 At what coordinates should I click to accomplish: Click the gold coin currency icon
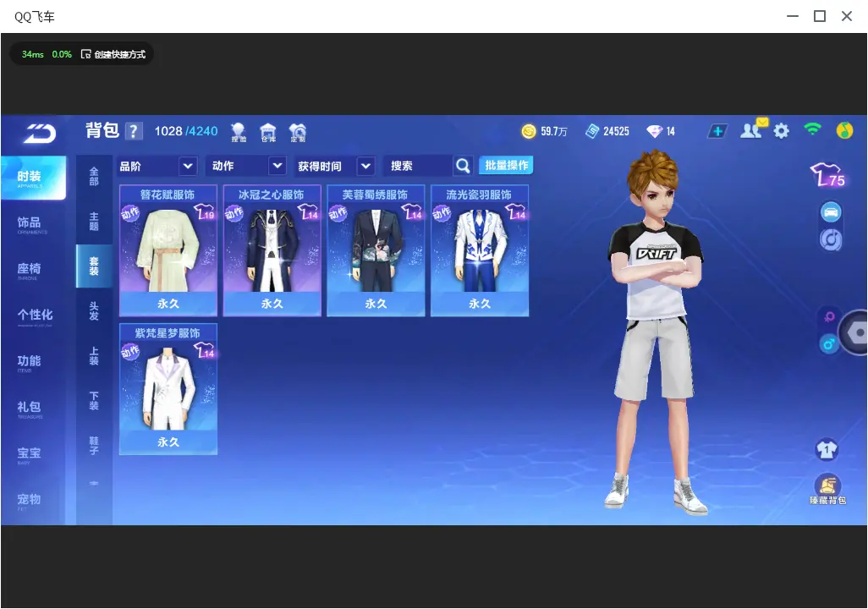(x=529, y=131)
